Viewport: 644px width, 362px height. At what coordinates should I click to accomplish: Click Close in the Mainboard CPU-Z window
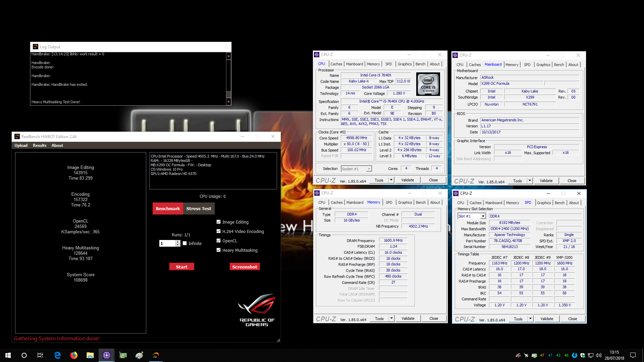[572, 181]
